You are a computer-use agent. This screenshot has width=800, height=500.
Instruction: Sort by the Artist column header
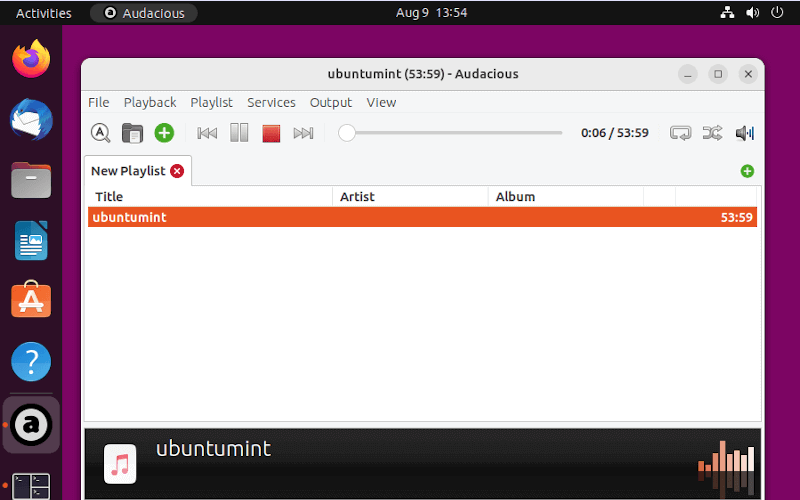click(410, 196)
